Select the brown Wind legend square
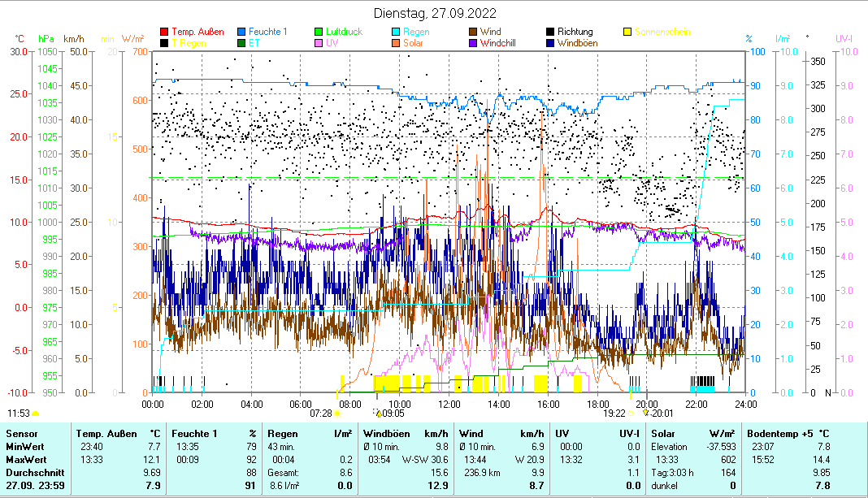 (x=474, y=32)
